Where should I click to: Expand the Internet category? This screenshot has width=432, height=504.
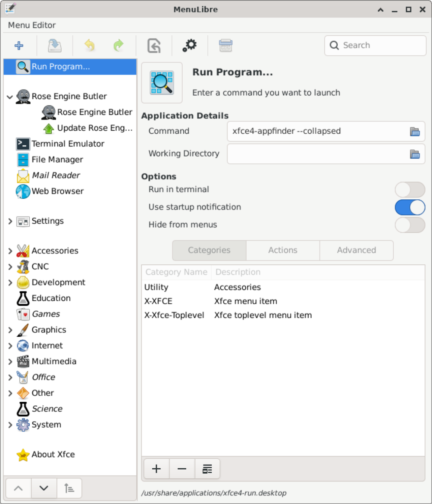click(10, 346)
